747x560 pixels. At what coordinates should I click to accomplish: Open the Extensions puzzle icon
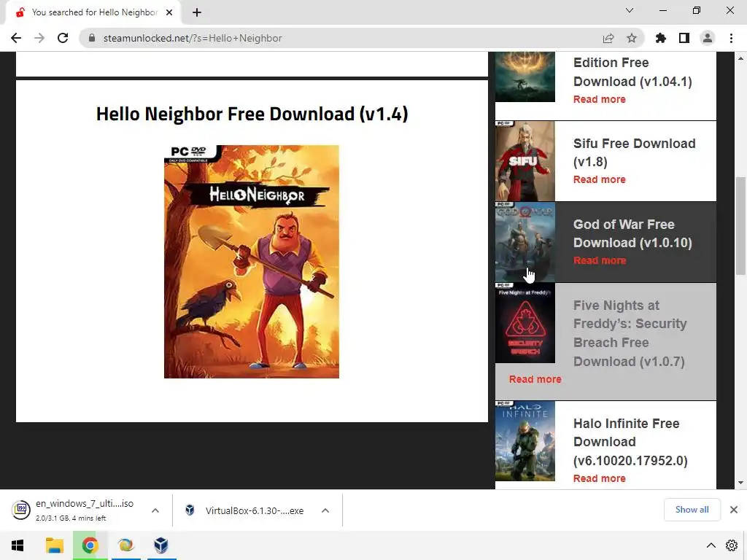[661, 38]
